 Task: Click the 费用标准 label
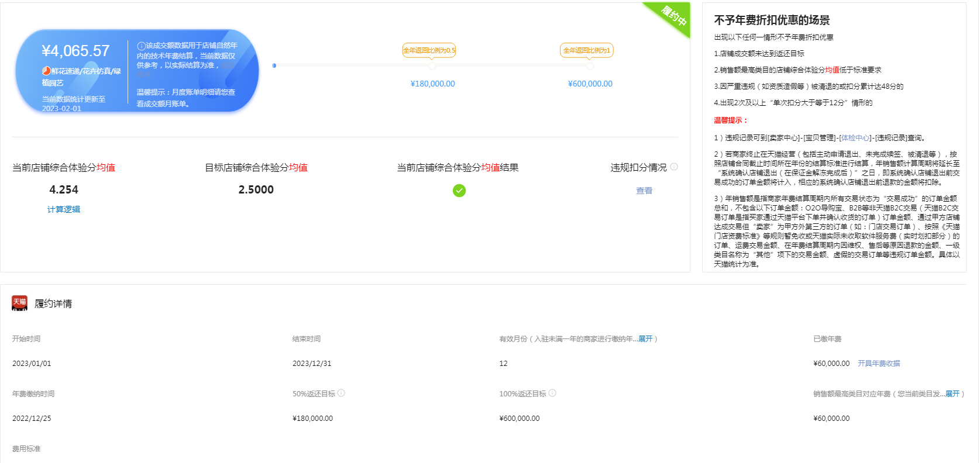pyautogui.click(x=26, y=449)
